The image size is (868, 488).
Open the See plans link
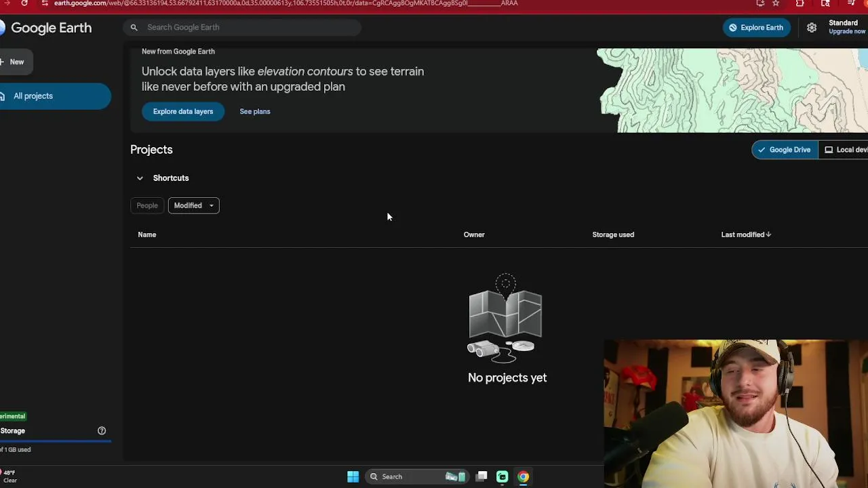tap(255, 111)
